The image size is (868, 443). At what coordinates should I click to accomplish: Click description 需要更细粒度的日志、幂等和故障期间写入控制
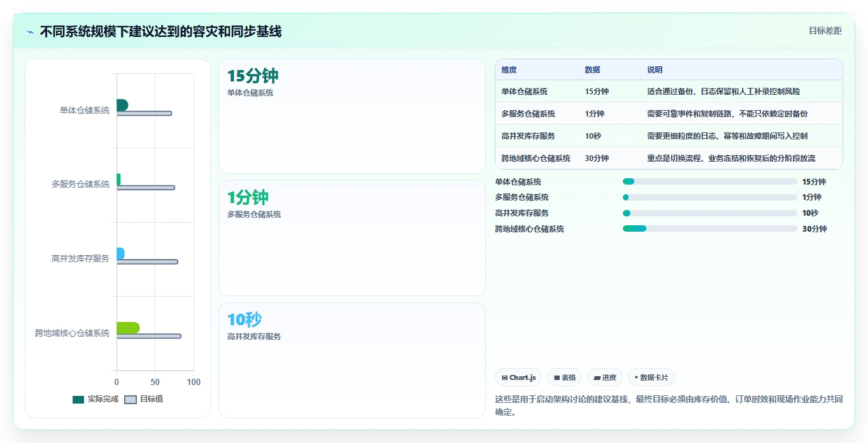point(727,136)
